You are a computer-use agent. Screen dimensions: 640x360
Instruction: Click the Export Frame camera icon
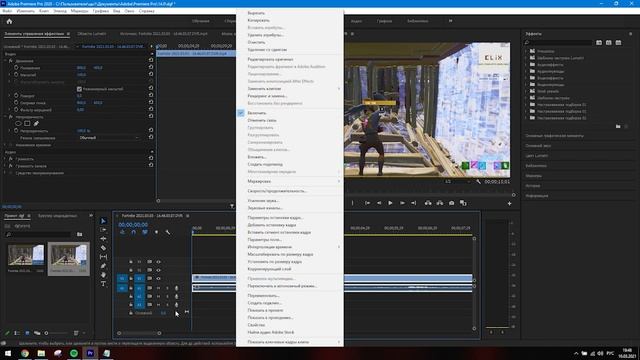coord(451,203)
